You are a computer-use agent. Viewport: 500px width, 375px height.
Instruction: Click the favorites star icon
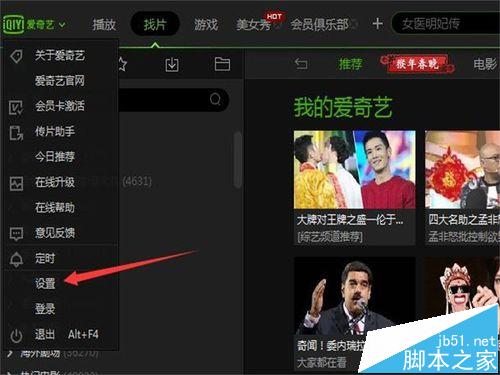(123, 64)
